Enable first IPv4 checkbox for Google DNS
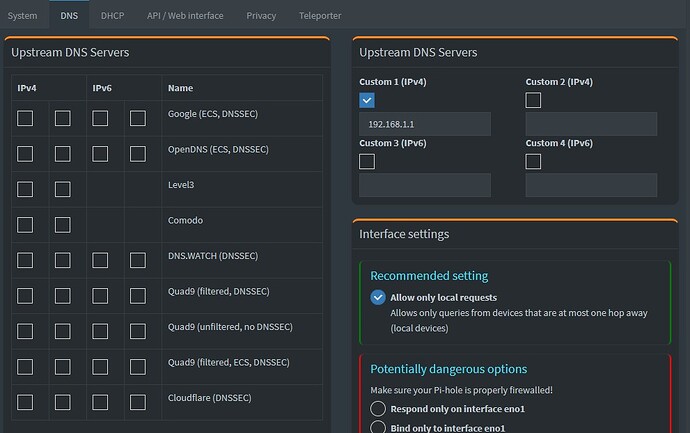 tap(25, 118)
